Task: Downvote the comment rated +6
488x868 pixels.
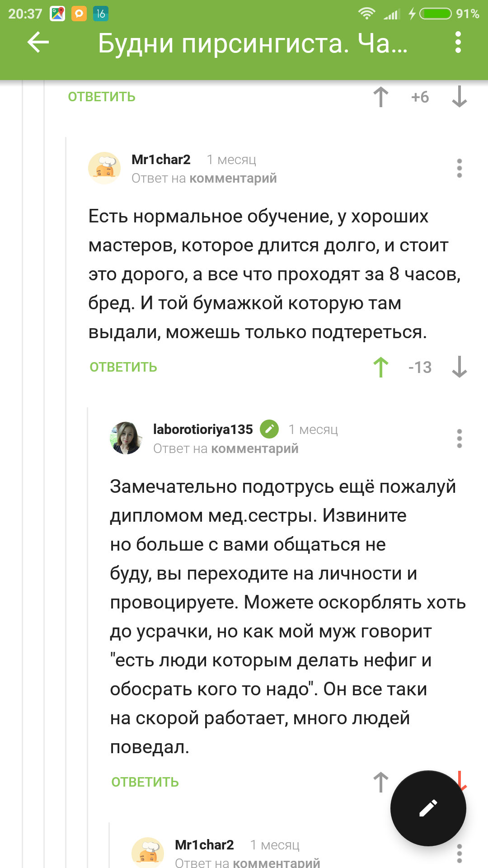Action: 460,97
